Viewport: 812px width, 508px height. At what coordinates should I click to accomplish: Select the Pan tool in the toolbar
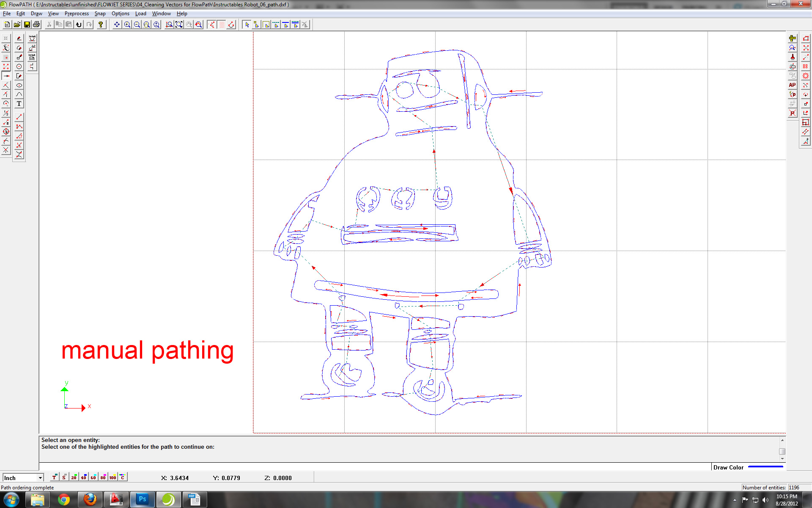click(x=116, y=24)
